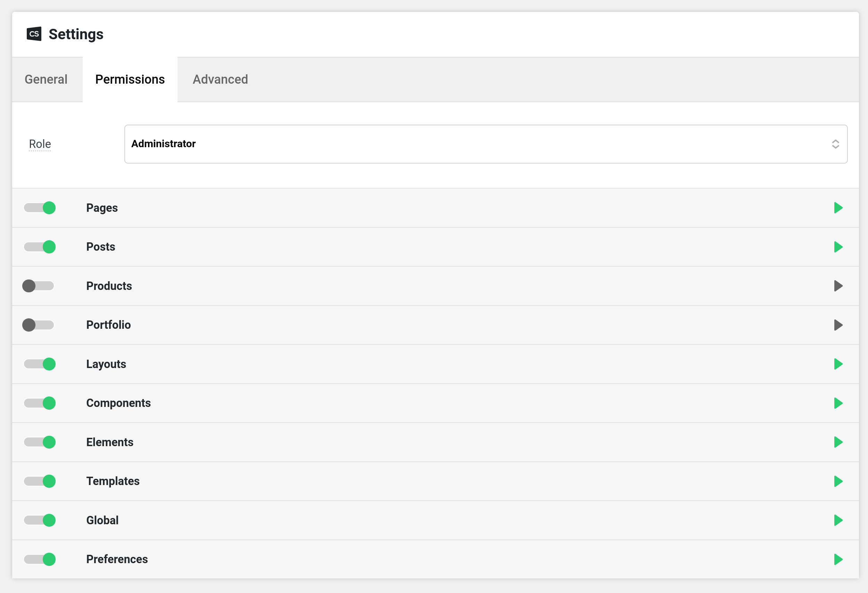
Task: Click the Products expand arrow icon
Action: pos(838,285)
